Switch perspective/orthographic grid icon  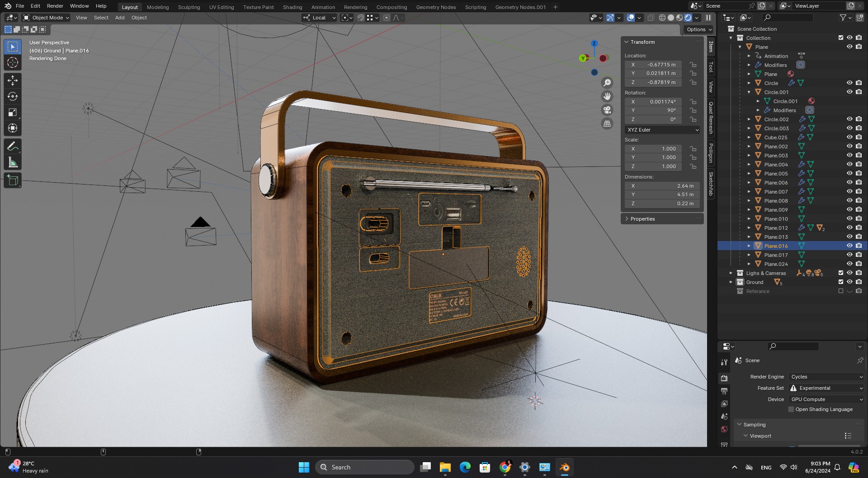tap(607, 123)
